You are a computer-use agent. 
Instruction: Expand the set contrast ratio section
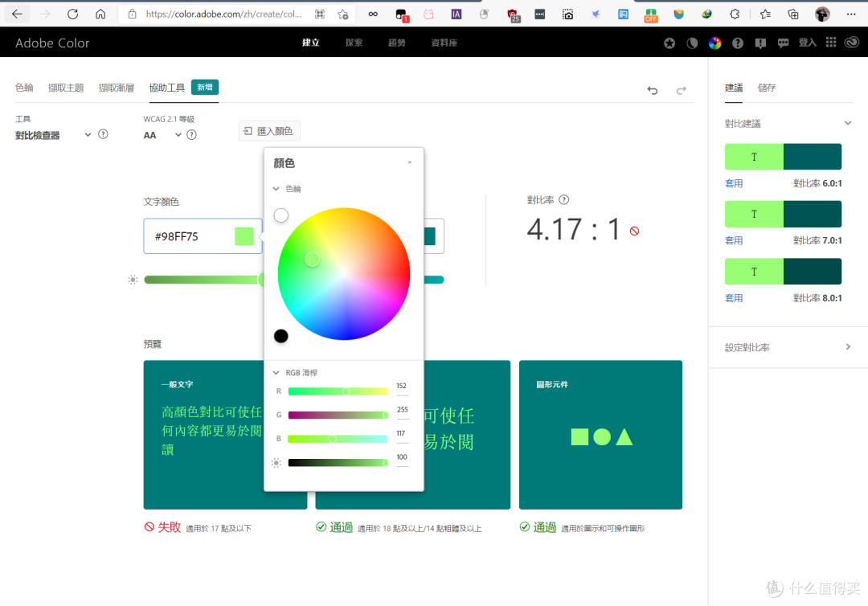click(x=848, y=347)
